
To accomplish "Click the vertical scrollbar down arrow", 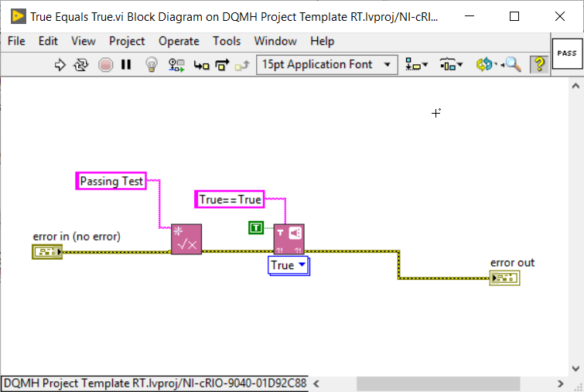I will (575, 369).
